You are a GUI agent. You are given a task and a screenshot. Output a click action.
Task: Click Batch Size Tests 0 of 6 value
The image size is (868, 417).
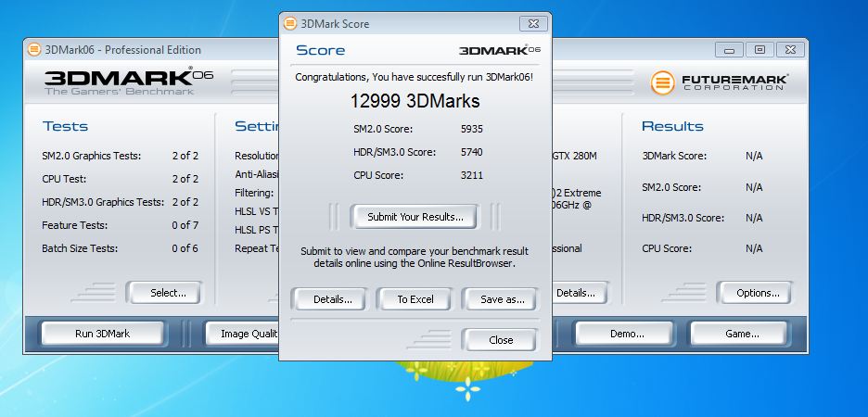[185, 248]
